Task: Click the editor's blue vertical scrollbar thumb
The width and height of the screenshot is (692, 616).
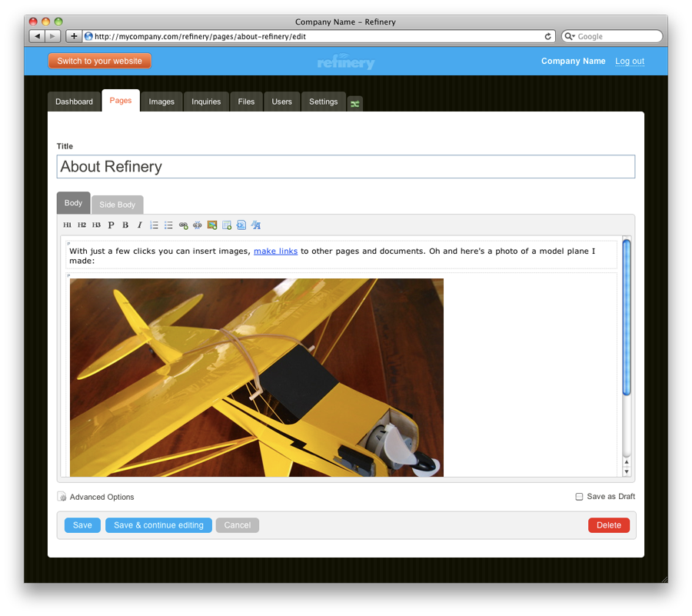Action: pyautogui.click(x=626, y=317)
